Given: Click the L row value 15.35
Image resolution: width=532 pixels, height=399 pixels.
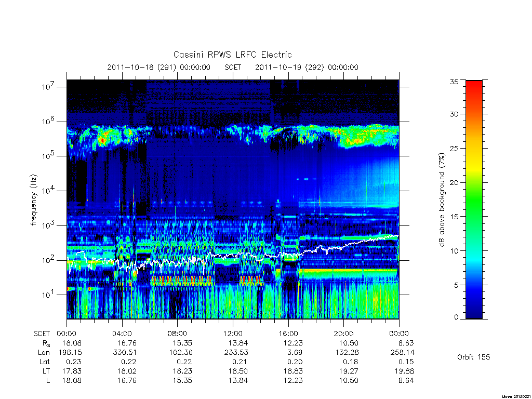Looking at the screenshot, I should tap(182, 380).
